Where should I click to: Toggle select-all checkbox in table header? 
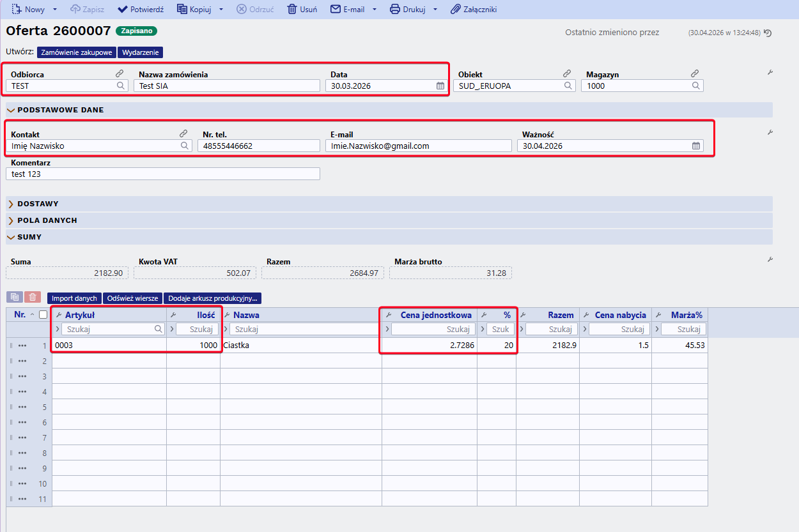tap(43, 314)
